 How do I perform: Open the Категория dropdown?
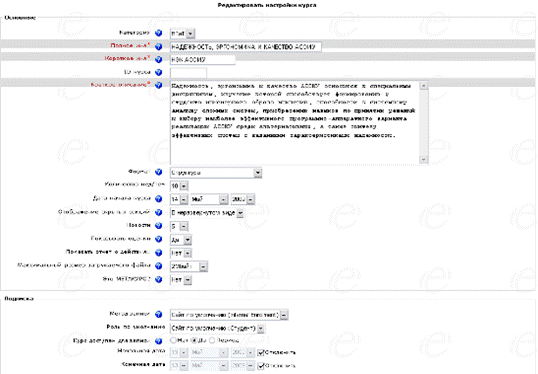point(183,34)
